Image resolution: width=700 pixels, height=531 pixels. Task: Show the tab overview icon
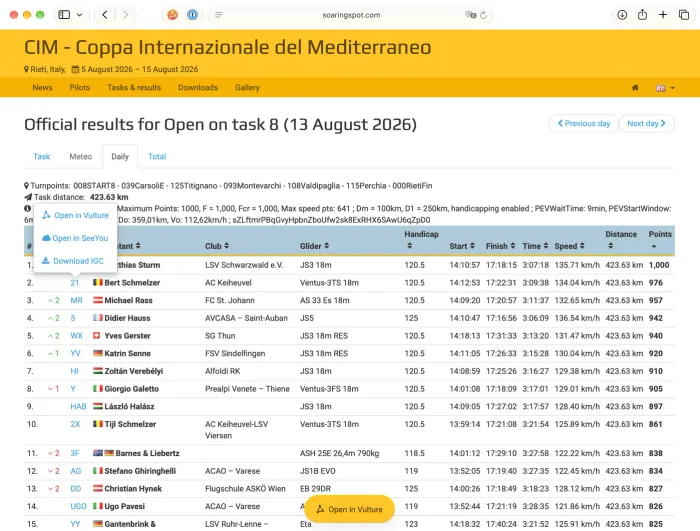coord(683,15)
